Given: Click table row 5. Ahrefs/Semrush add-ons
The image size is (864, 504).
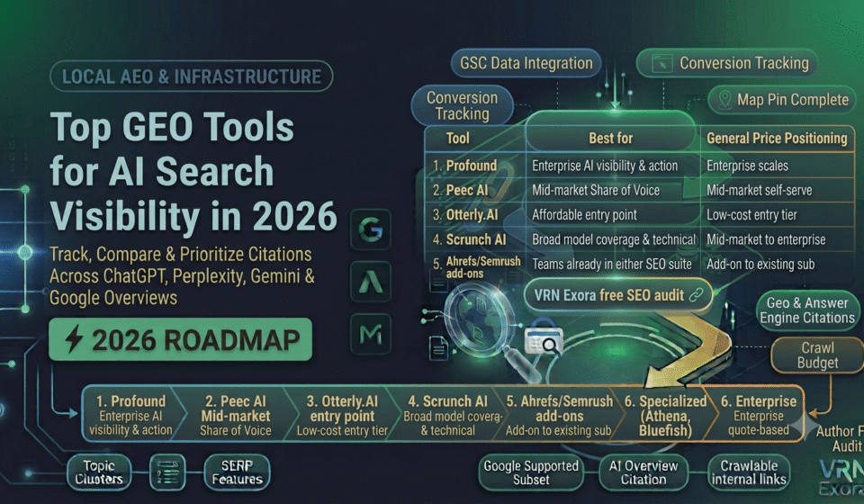Looking at the screenshot, I should point(639,265).
